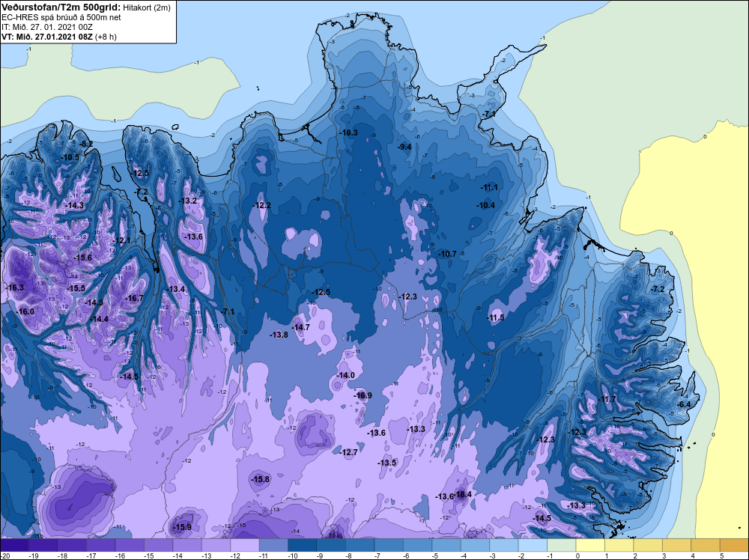The image size is (749, 560).
Task: Click the map temperature value -15.6
Action: coord(82,258)
